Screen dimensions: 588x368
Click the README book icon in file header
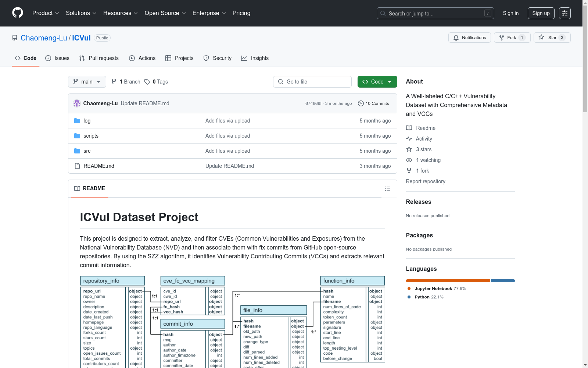click(77, 188)
